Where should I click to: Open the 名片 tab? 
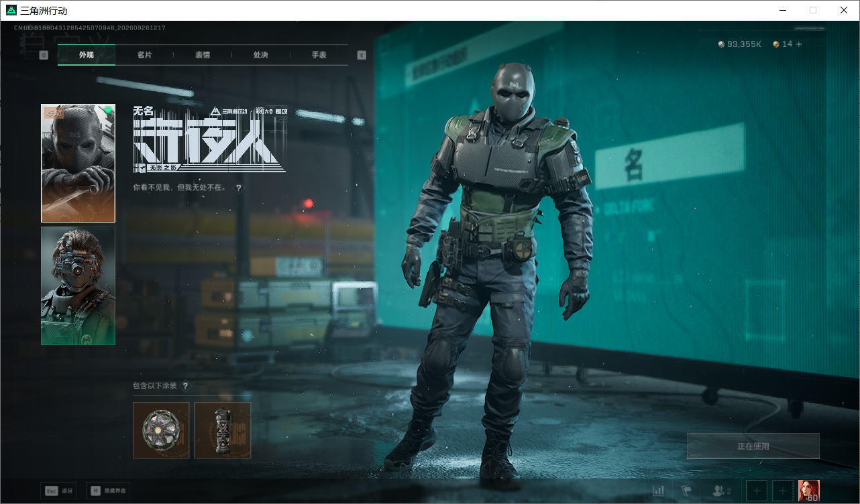(144, 55)
